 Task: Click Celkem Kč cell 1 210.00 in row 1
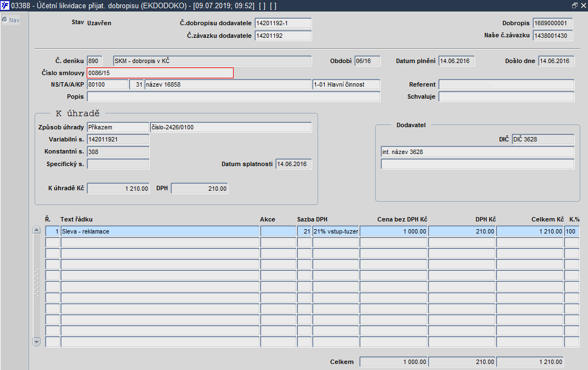pyautogui.click(x=530, y=231)
